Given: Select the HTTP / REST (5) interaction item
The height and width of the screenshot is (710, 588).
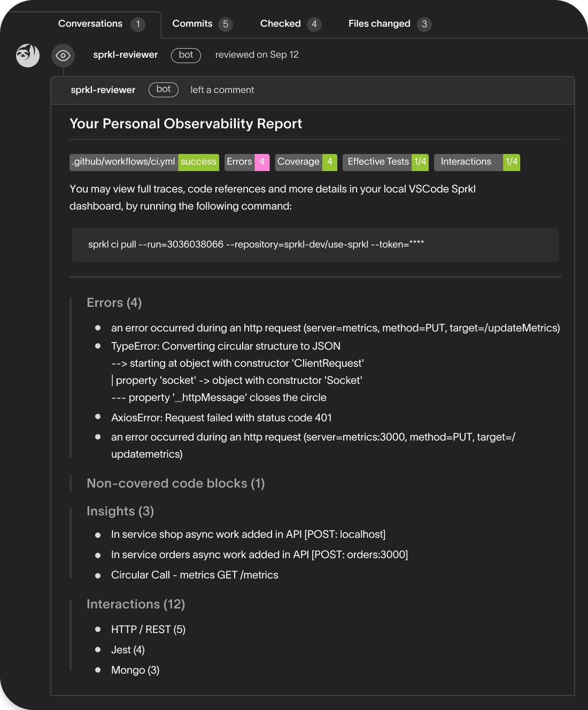Looking at the screenshot, I should pos(148,630).
